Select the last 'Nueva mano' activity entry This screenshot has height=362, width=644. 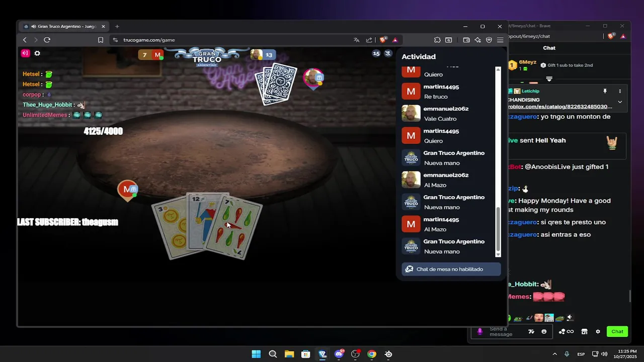coord(448,246)
